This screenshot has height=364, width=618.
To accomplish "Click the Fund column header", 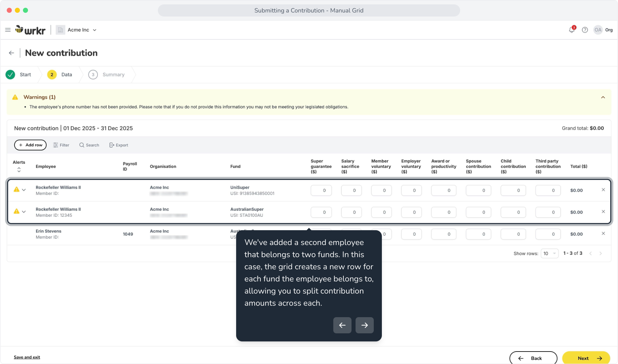I will 235,166.
